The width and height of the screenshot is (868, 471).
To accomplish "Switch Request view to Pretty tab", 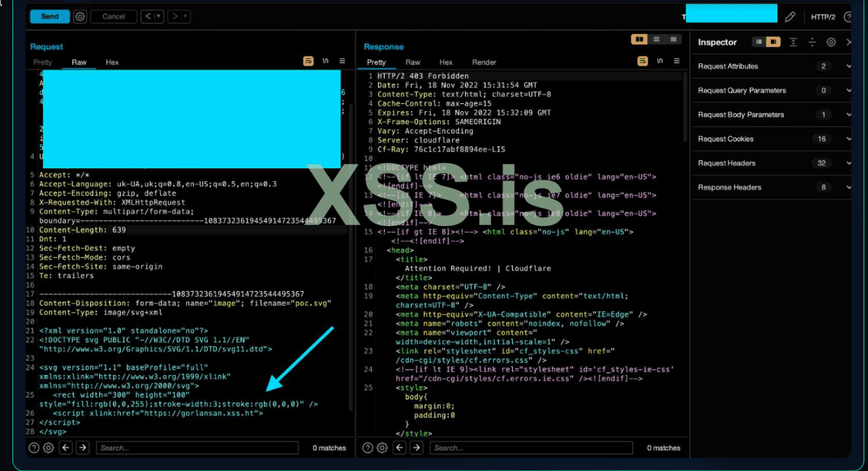I will [43, 62].
